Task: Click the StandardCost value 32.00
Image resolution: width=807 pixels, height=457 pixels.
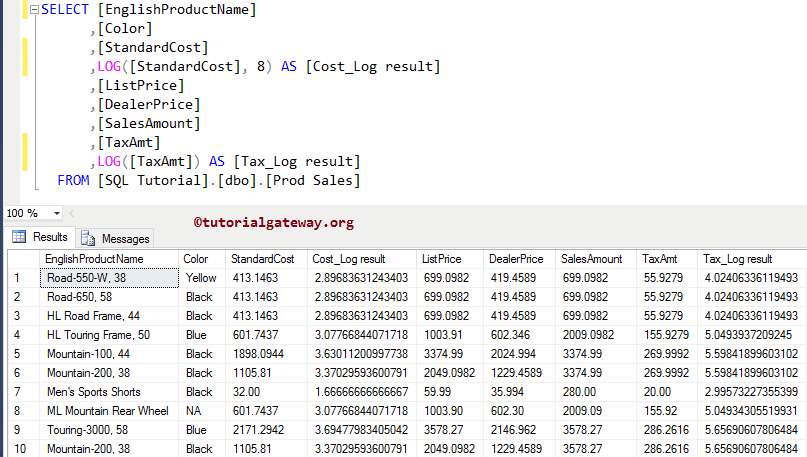Action: (266, 392)
